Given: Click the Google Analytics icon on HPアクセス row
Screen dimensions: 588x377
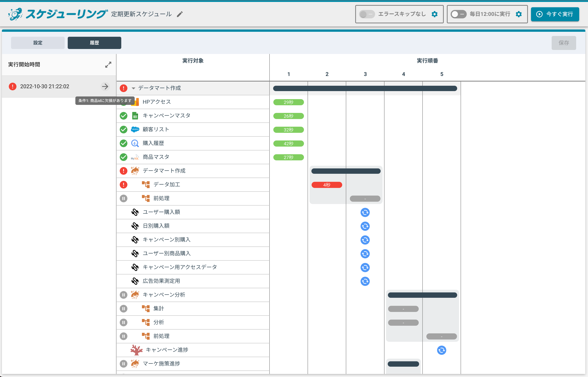Looking at the screenshot, I should point(135,102).
